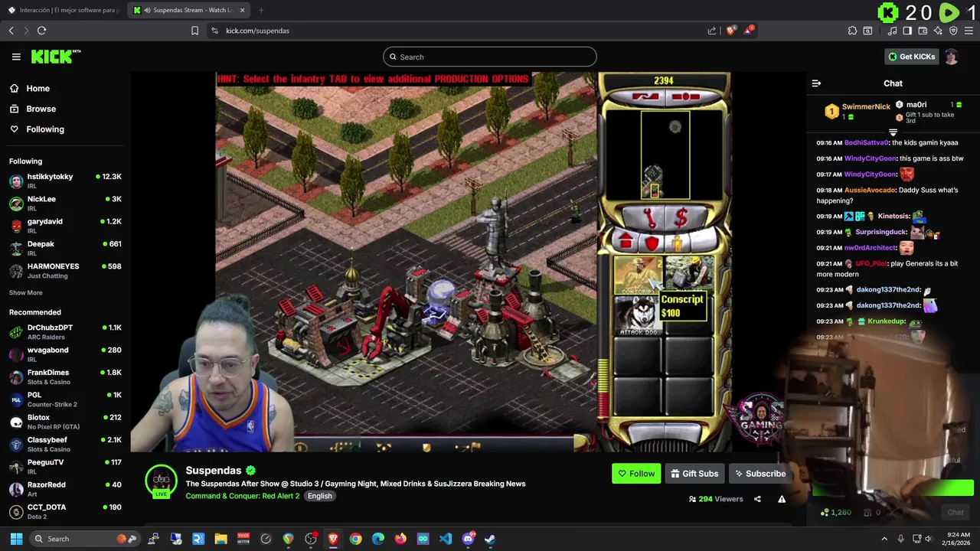Toggle the browser sidebar panel
980x551 pixels.
[x=907, y=31]
